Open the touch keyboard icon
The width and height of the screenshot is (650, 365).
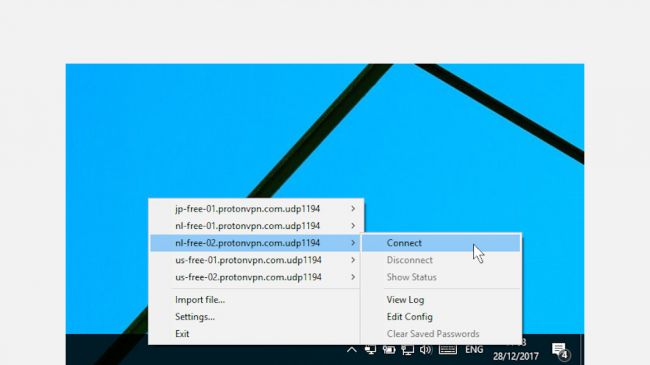tap(448, 350)
